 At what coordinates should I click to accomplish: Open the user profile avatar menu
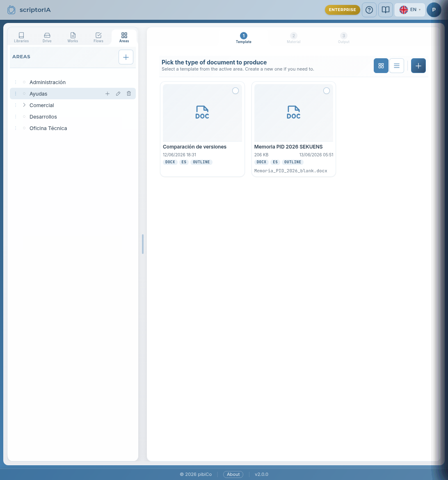434,10
